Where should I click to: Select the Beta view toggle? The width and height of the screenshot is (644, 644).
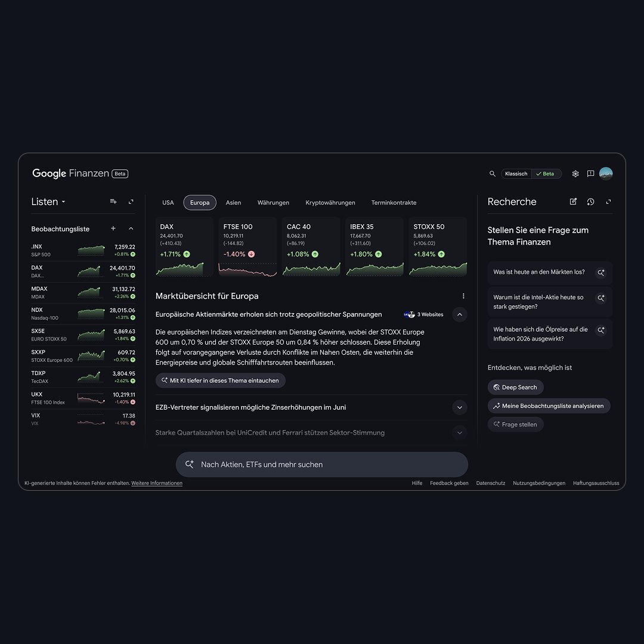tap(546, 174)
